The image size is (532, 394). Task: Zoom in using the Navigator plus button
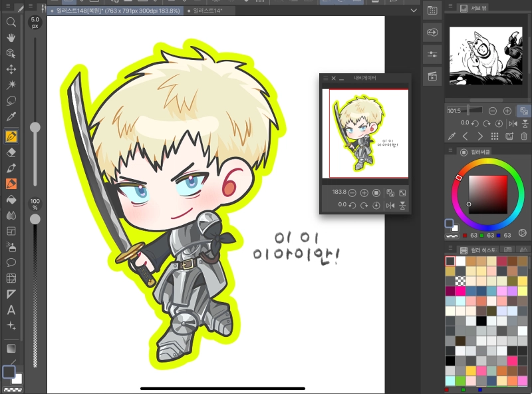point(364,192)
